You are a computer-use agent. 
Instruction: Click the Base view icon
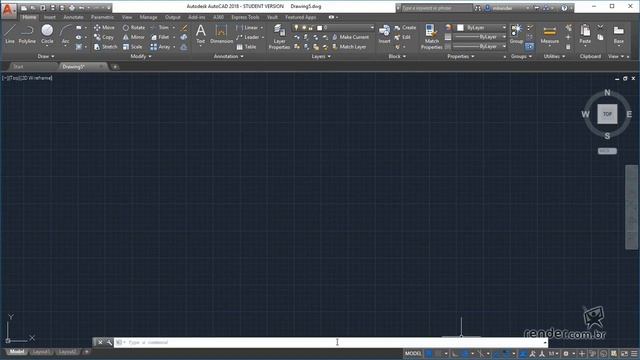pos(618,34)
